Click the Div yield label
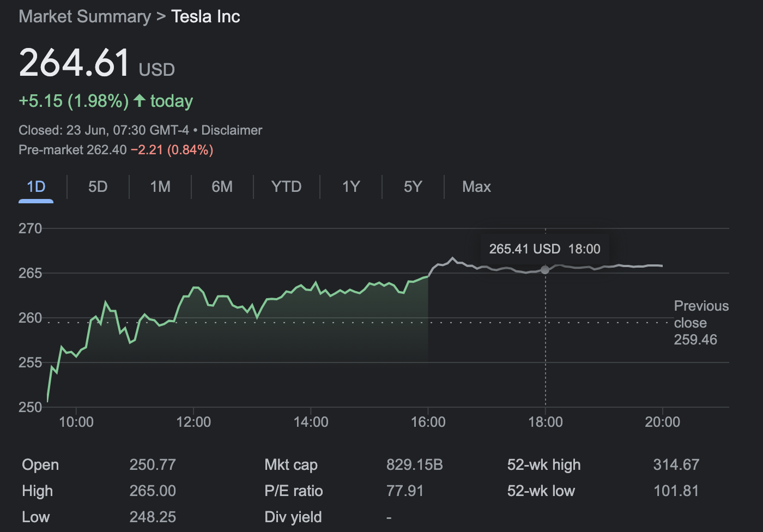Screen dimensions: 763x532 point(293,517)
